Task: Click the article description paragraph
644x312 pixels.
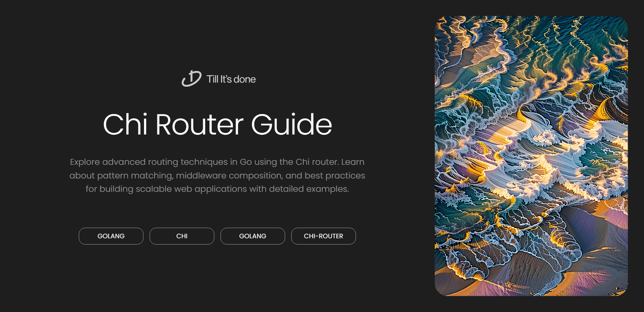Action: coord(218,175)
